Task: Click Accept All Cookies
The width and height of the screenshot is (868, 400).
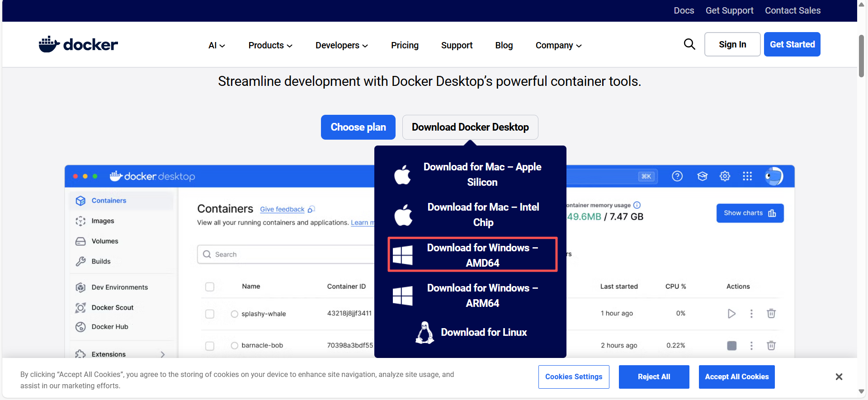Action: point(737,377)
